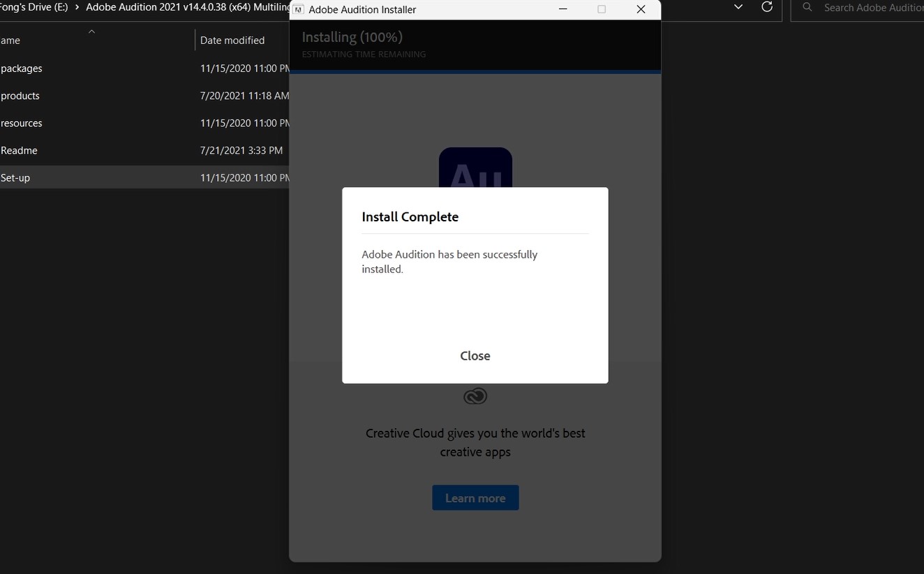Click the Adobe Audition 2021 breadcrumb folder
Screen dimensions: 924x574
(x=188, y=8)
